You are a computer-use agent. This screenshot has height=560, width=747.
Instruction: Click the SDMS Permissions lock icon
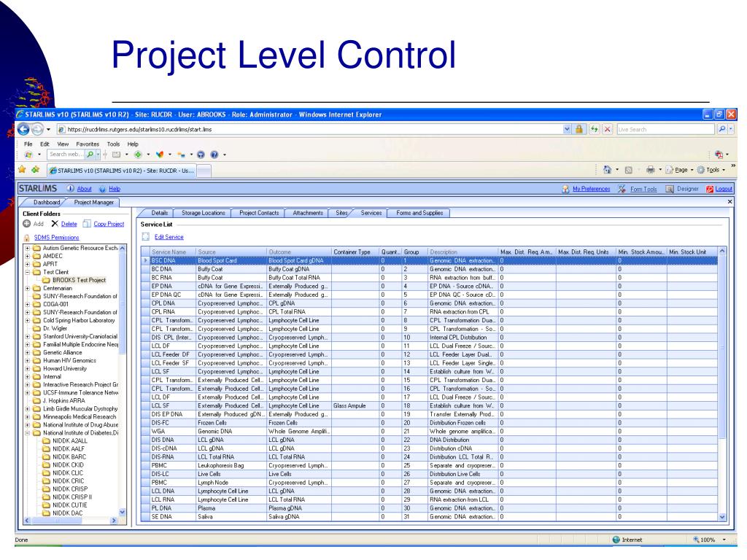27,238
